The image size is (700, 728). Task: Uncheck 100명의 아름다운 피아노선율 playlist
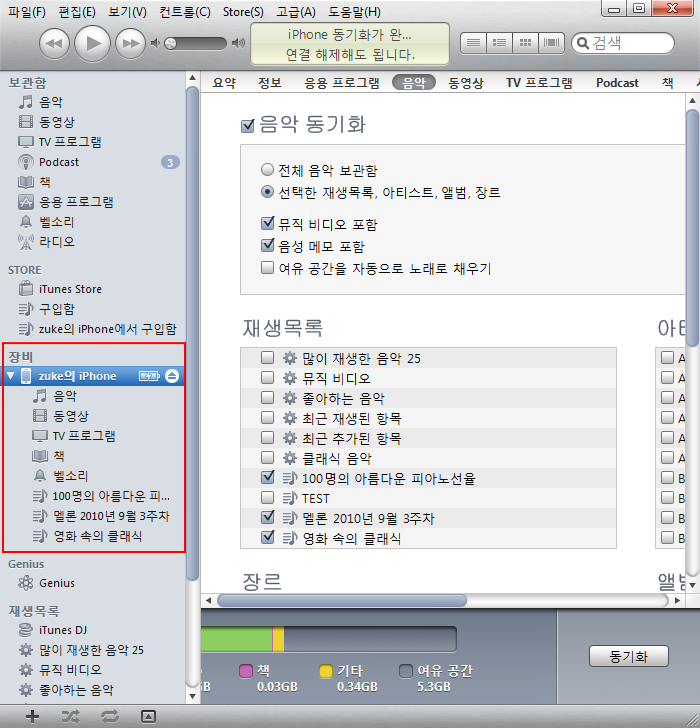tap(267, 477)
